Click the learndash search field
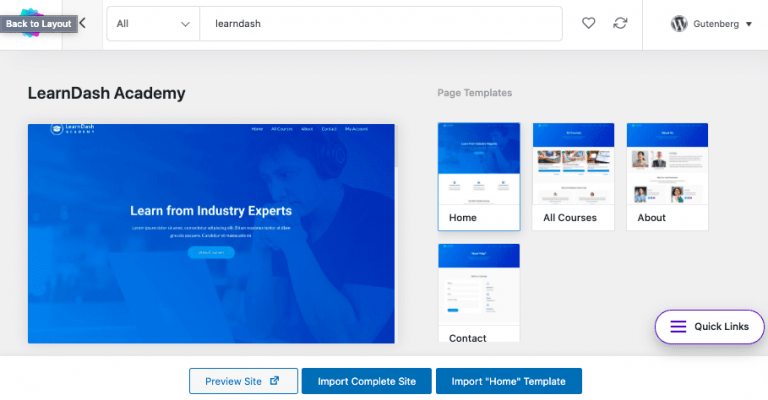This screenshot has width=768, height=400. 381,24
